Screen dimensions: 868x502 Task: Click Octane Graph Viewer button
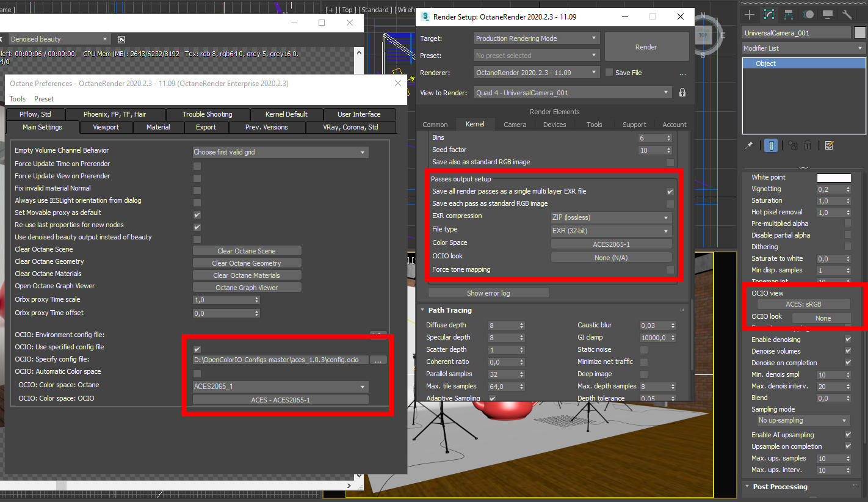pyautogui.click(x=247, y=288)
